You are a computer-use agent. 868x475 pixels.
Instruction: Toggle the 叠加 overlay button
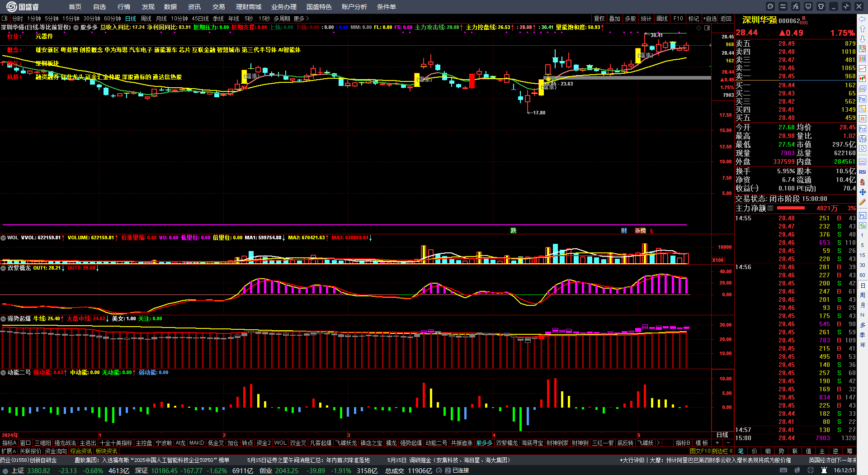tap(615, 19)
